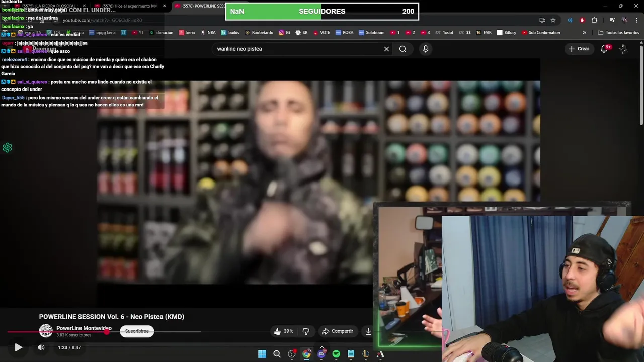Switch to the POWERLINE SESS browser tab
Screen dimensions: 644x362
tap(201, 6)
